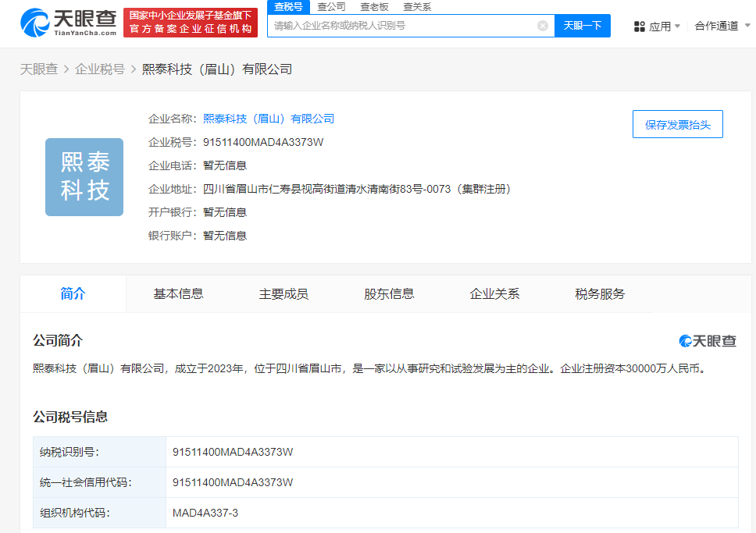Click the 企业税号 value 91511400MAD4A3373W in the header

(263, 142)
